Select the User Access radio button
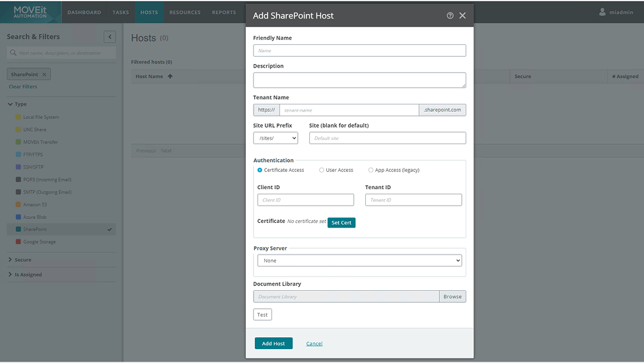This screenshot has width=644, height=363. pyautogui.click(x=322, y=170)
